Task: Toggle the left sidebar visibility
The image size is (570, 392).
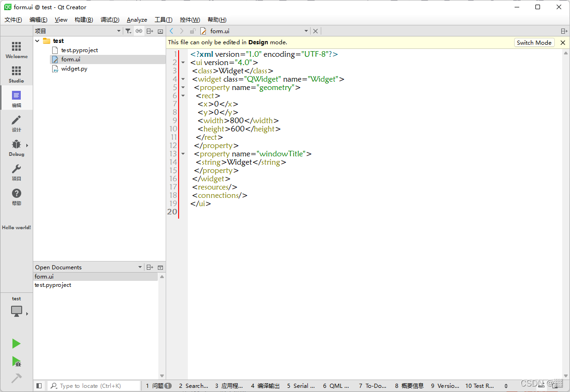Action: 39,386
